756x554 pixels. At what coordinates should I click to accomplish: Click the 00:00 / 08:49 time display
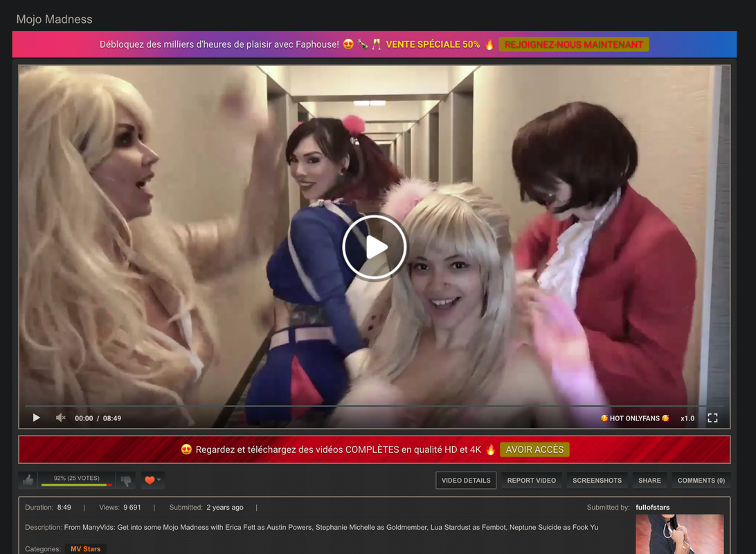point(98,418)
